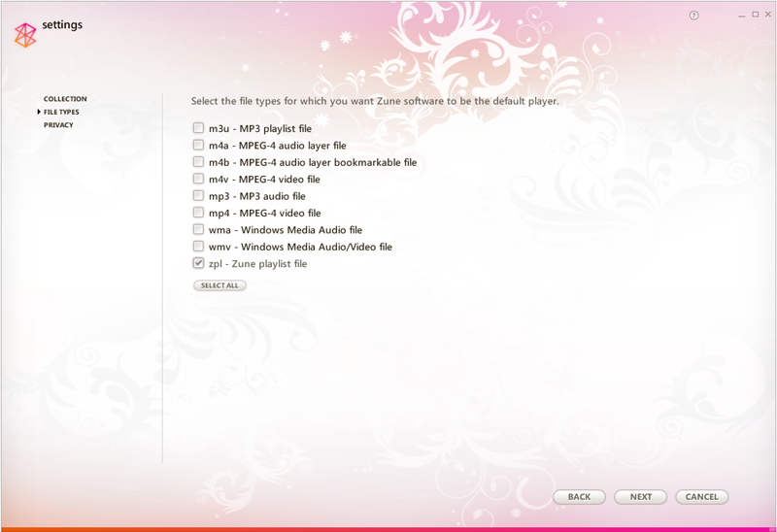Click the Zune logo icon
Viewport: 777px width, 532px height.
tap(25, 35)
